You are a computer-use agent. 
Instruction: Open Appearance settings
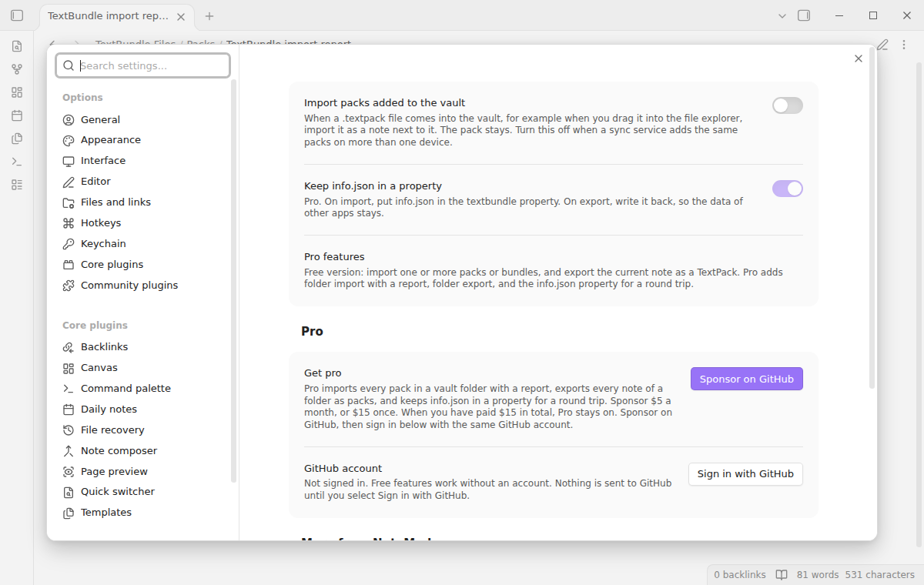click(110, 140)
